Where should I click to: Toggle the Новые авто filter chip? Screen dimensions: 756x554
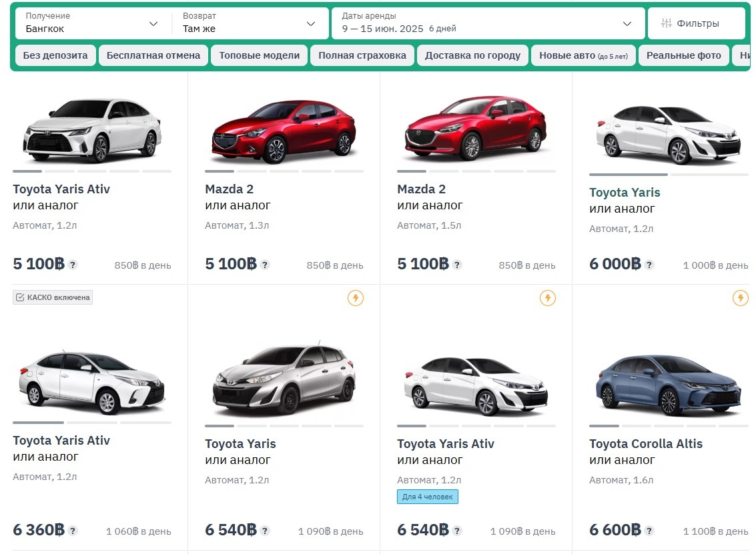583,55
